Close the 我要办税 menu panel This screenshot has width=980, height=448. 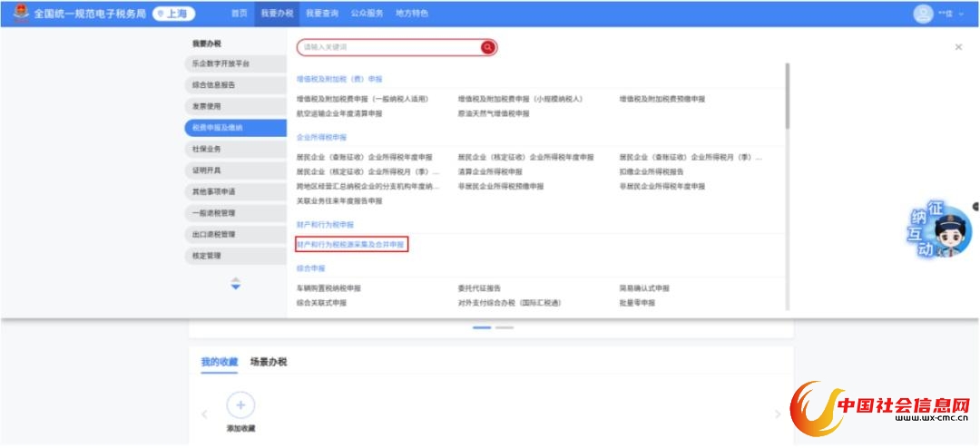[958, 47]
